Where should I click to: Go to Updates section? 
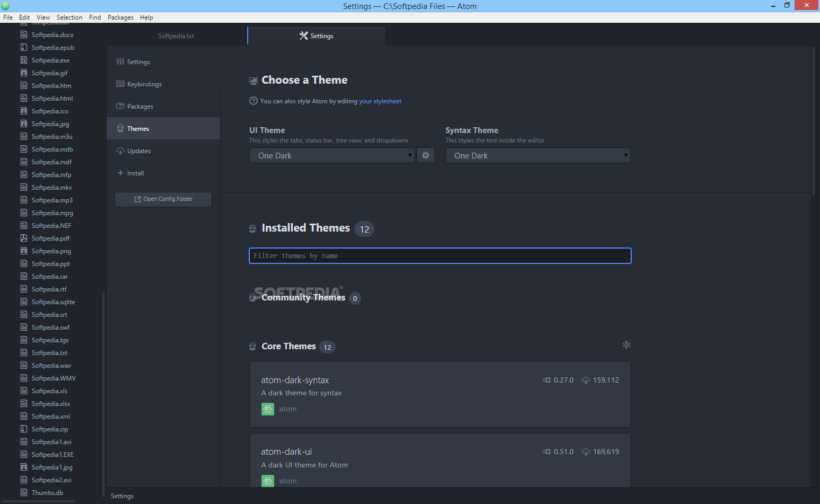click(163, 151)
